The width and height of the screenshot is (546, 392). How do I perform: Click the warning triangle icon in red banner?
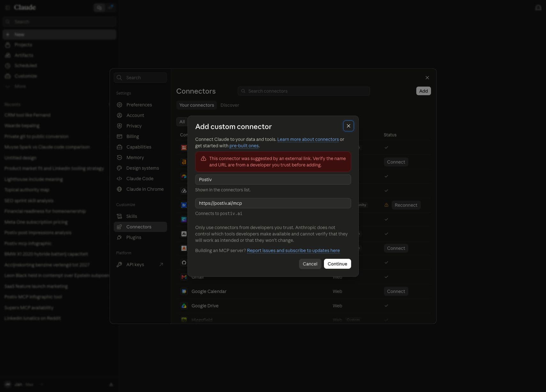[204, 158]
